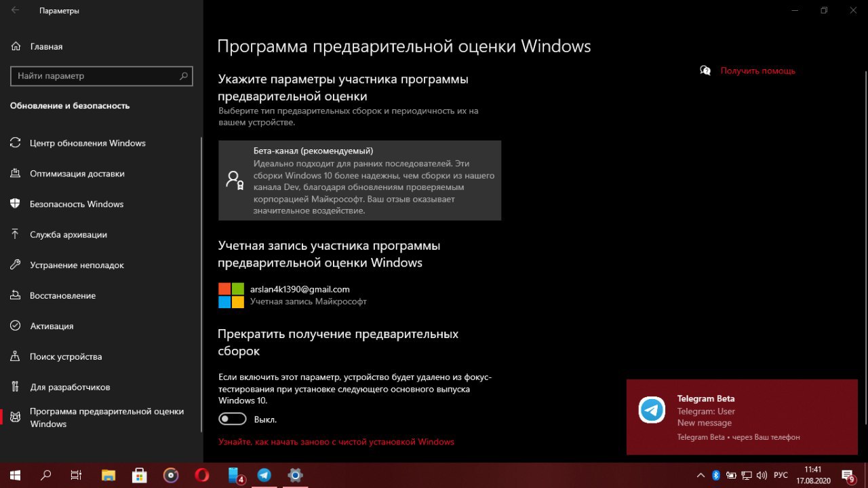The height and width of the screenshot is (488, 868).
Task: Click the Бета-канал (рекомендуемый) channel card
Action: tap(359, 181)
